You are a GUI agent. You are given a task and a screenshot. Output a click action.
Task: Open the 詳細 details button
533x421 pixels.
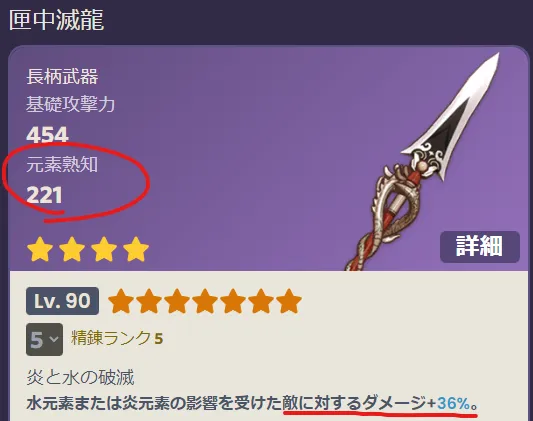point(480,247)
